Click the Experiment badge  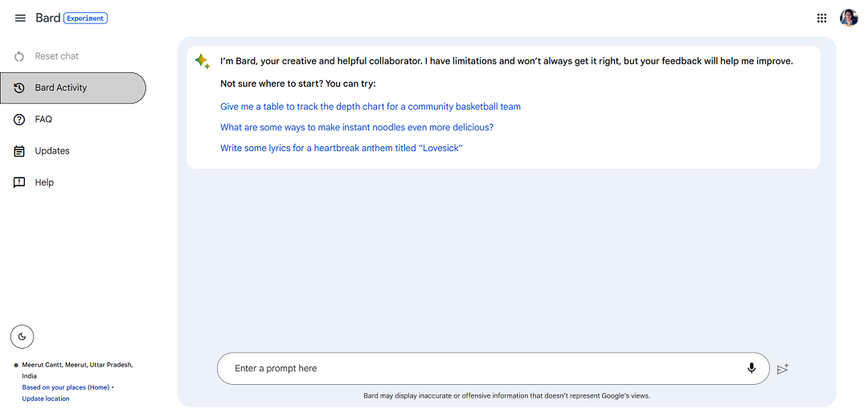coord(85,18)
